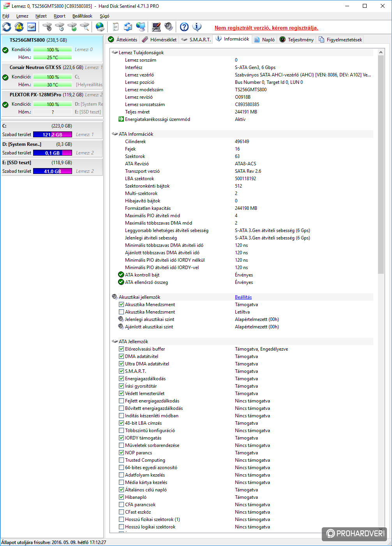Click the globe with disk toolbar icon
This screenshot has width=392, height=546.
(100, 27)
